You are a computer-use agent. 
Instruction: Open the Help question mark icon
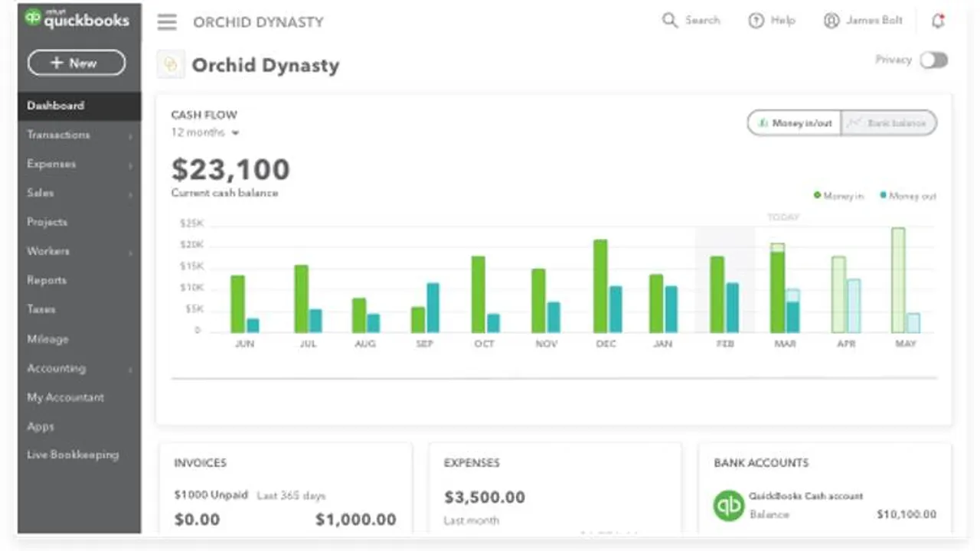[756, 21]
